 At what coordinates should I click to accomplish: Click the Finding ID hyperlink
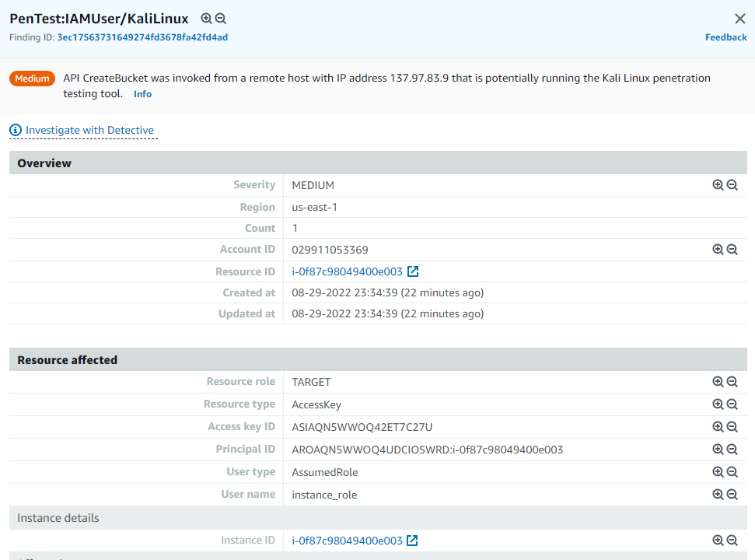(142, 37)
